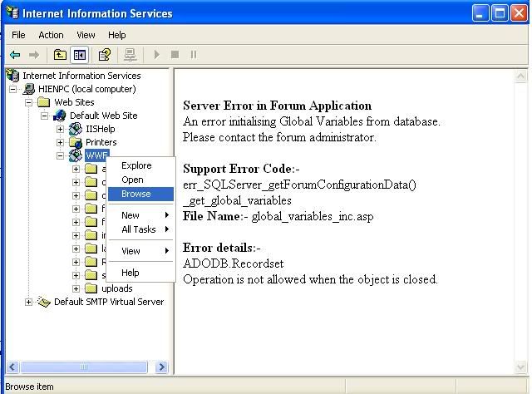Expand the IISHelp tree node
The image size is (532, 394).
tap(60, 129)
